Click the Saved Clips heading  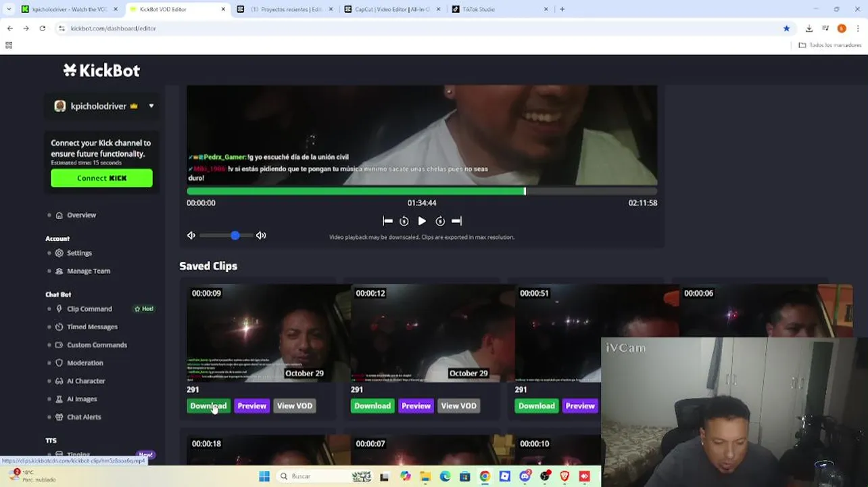pos(208,266)
